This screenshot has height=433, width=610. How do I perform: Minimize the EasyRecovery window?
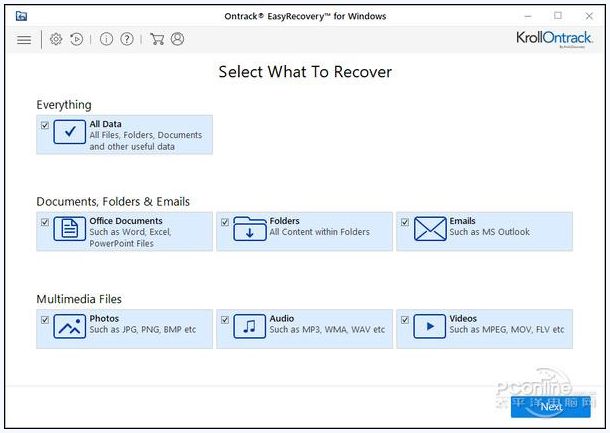click(528, 16)
